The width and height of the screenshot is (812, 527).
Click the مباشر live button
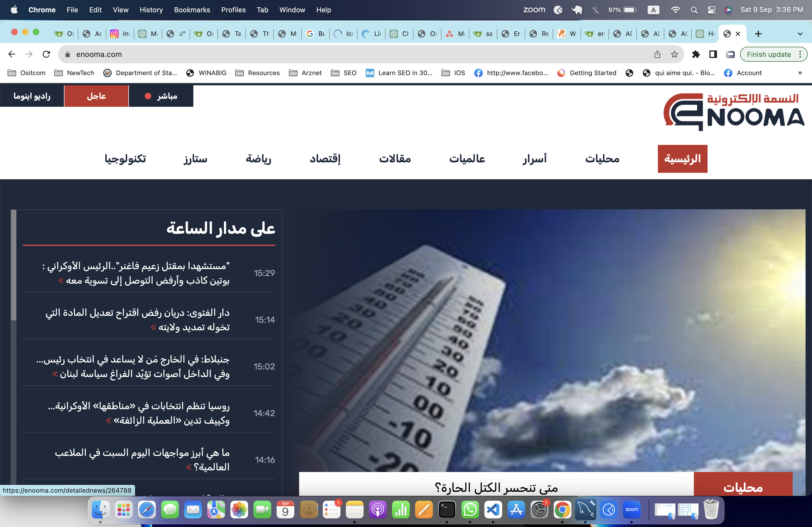pyautogui.click(x=161, y=96)
